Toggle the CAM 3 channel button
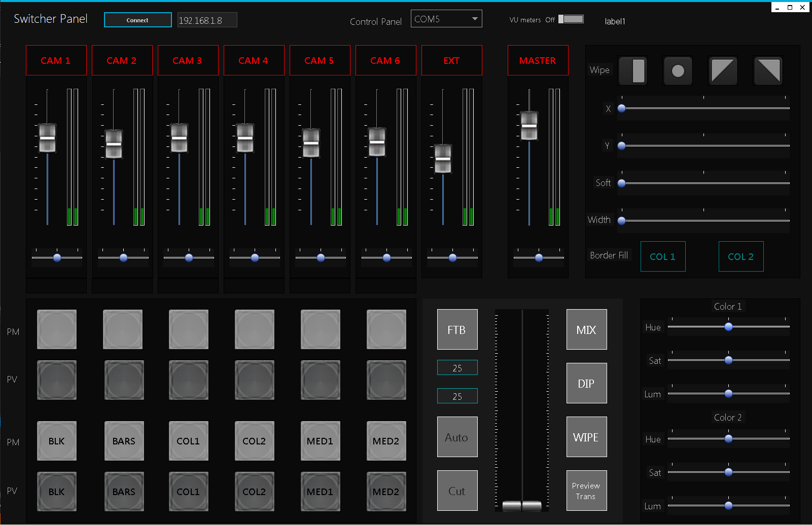 pyautogui.click(x=188, y=60)
